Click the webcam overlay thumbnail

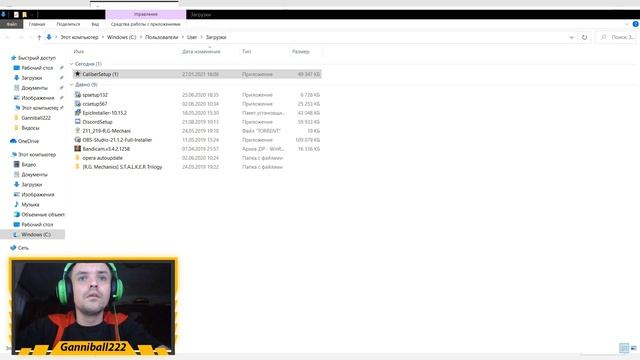pos(93,306)
